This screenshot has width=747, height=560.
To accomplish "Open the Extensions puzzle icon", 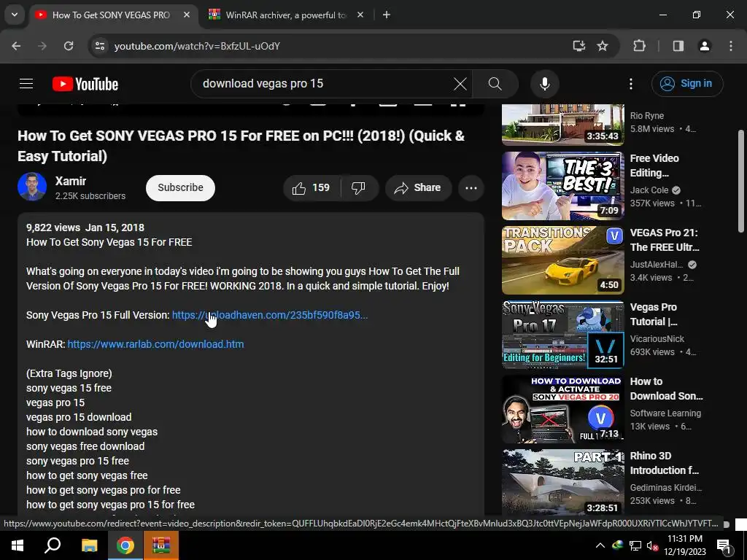I will click(639, 46).
